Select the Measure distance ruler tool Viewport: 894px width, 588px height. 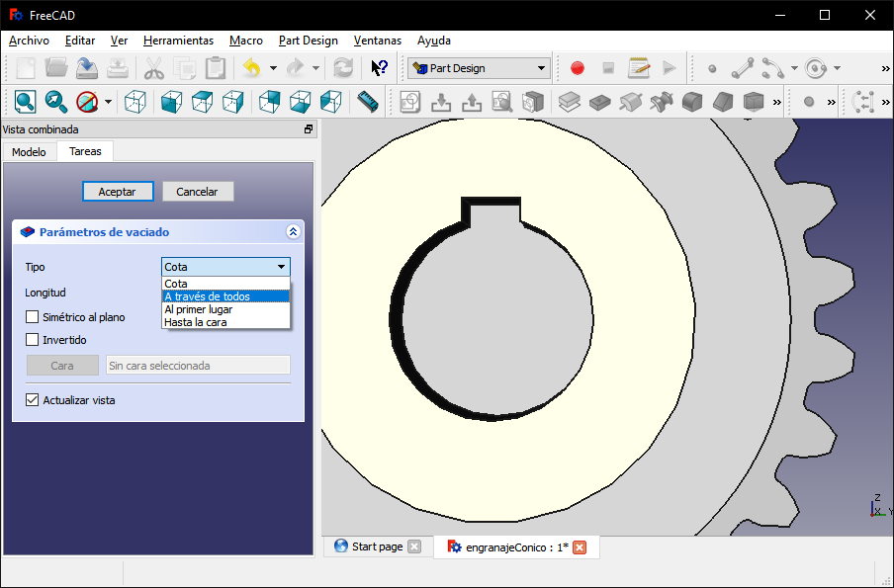pyautogui.click(x=368, y=101)
